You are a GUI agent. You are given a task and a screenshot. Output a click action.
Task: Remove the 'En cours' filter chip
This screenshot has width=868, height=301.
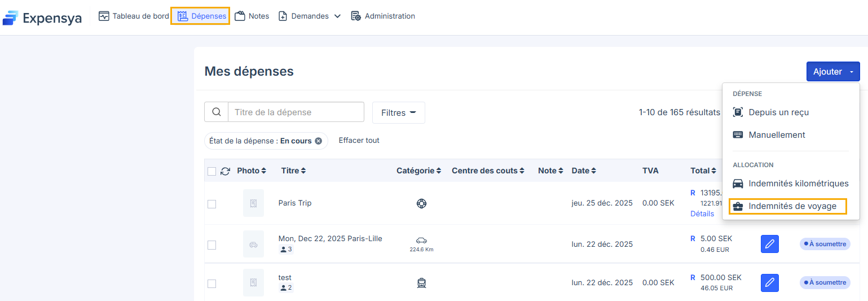(318, 141)
